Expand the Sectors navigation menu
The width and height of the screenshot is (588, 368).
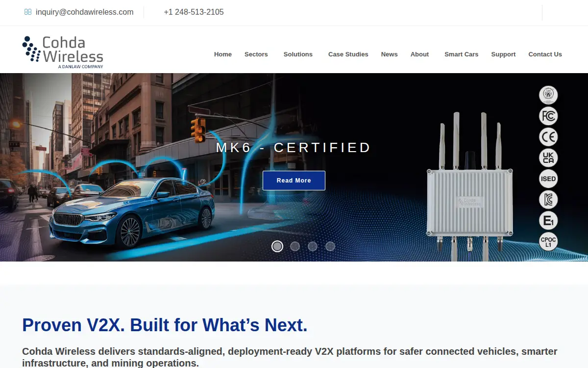point(256,54)
